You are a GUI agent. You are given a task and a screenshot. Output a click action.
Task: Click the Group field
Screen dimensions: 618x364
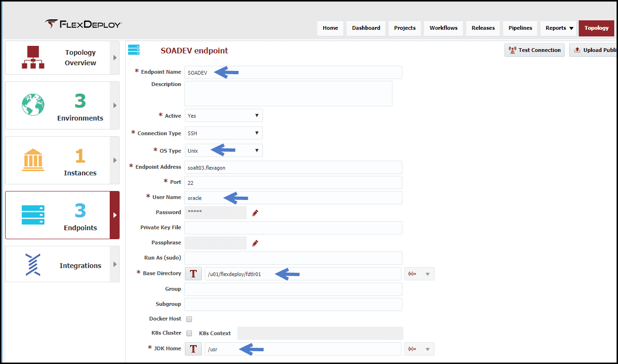(x=293, y=289)
